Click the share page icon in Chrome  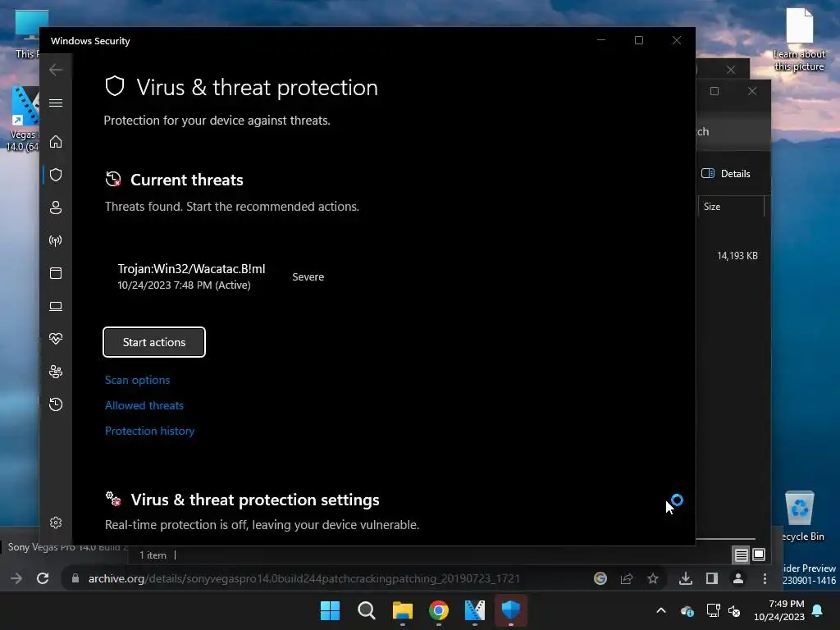(626, 578)
